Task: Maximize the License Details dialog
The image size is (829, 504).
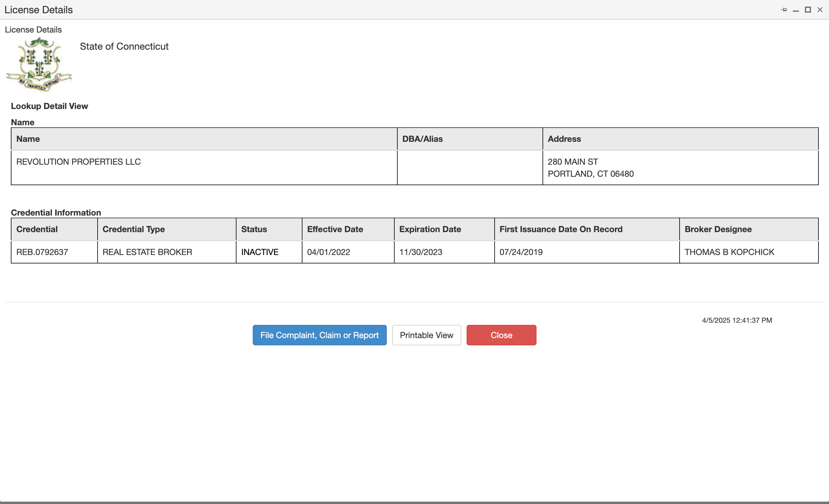Action: [808, 10]
